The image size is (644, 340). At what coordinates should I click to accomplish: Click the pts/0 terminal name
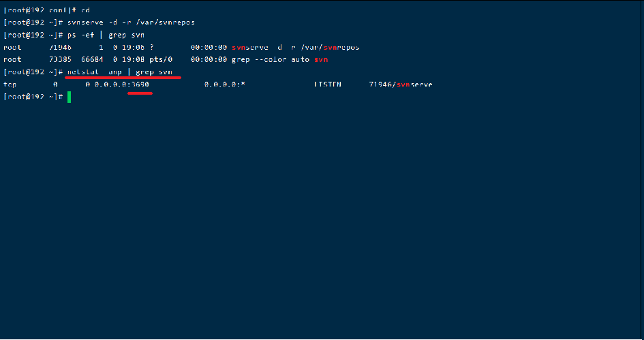point(161,59)
